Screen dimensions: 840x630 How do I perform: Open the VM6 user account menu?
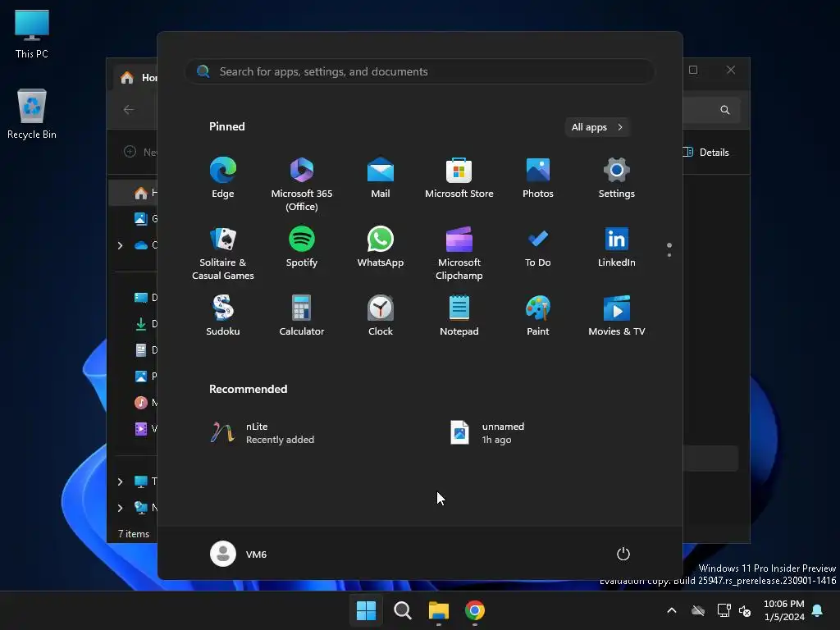pos(239,554)
